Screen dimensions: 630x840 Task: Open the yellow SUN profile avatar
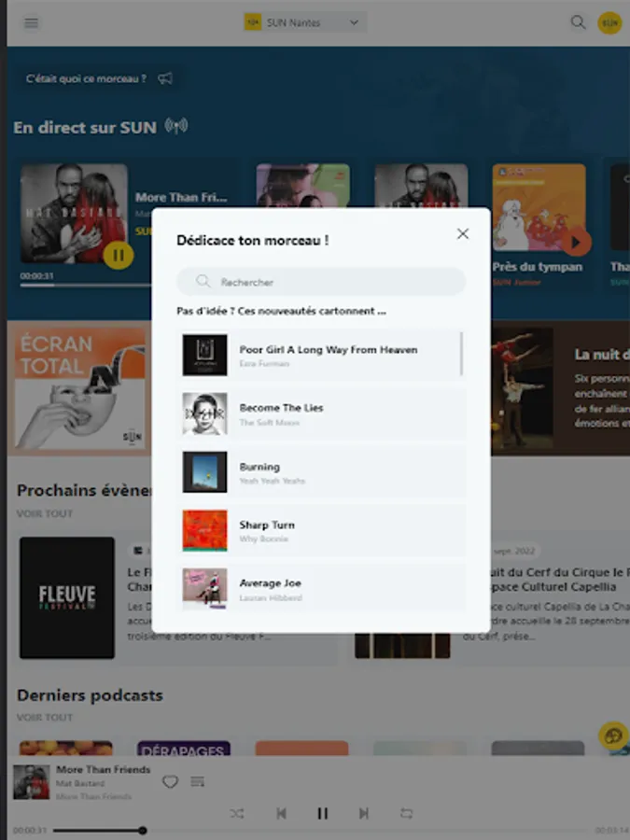tap(609, 22)
